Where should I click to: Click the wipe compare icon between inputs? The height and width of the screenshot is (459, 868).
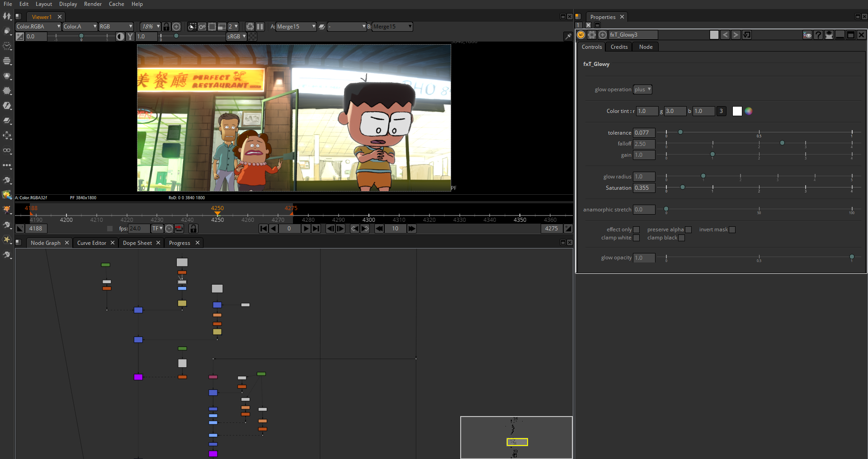tap(322, 27)
